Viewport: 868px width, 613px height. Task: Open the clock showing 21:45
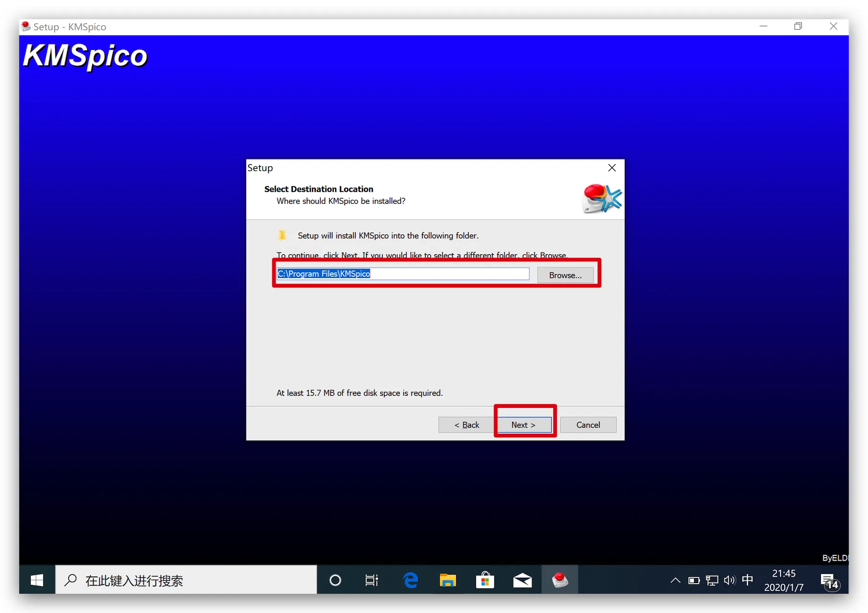(784, 580)
